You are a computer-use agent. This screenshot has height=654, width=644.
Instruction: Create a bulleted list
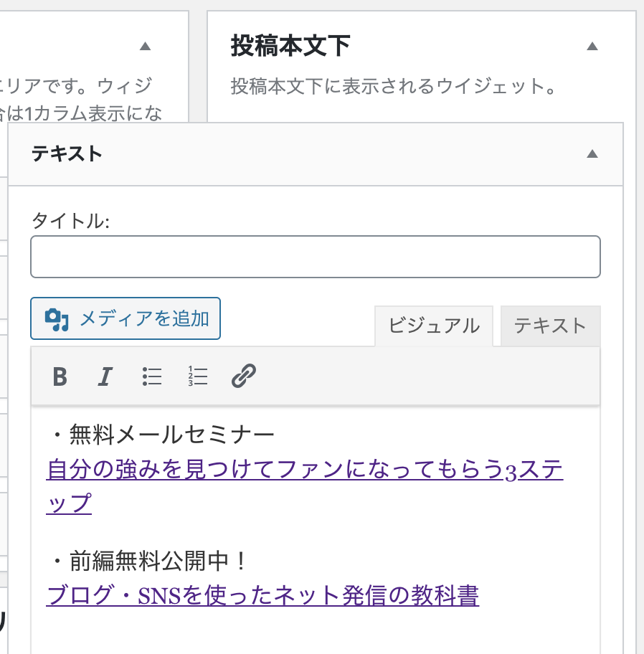[x=151, y=376]
